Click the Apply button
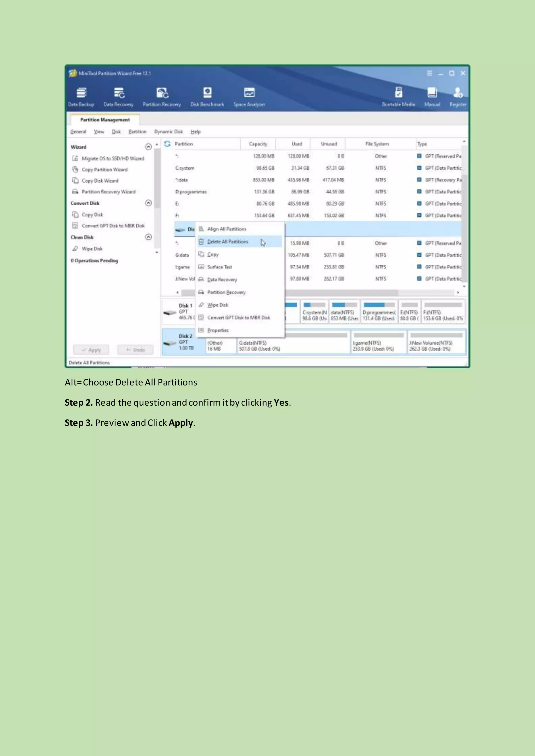Screen dimensions: 535x756 click(x=91, y=350)
